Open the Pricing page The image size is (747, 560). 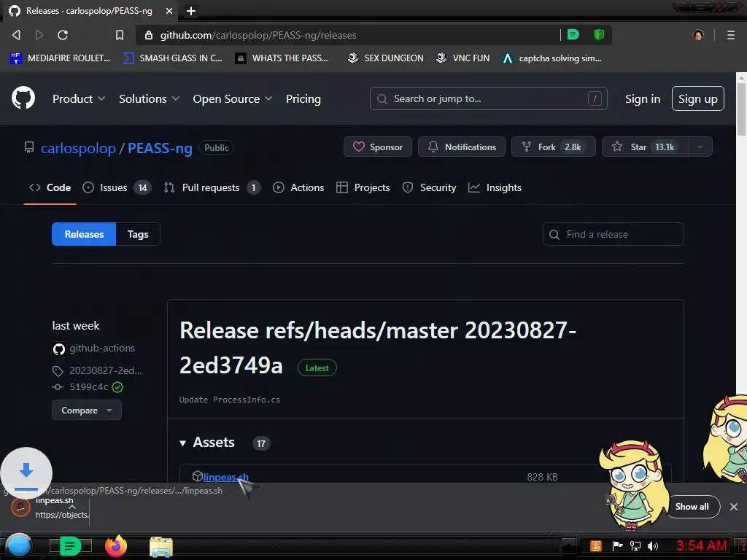point(303,98)
